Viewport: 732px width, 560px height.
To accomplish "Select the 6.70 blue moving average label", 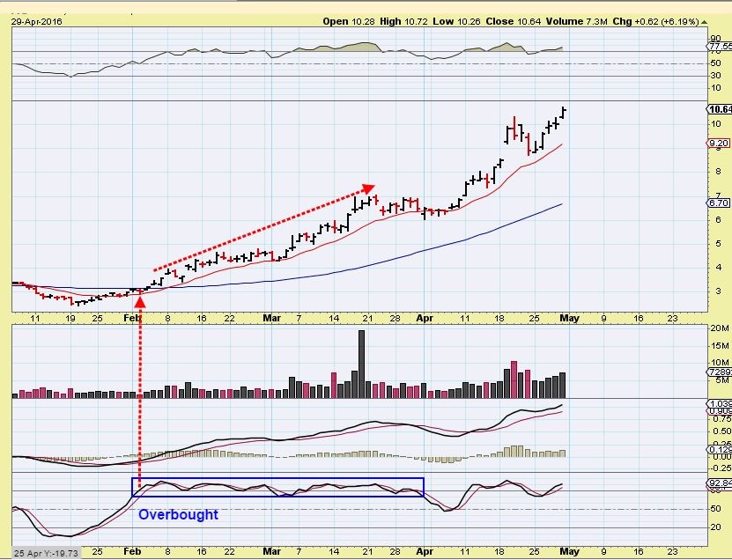I will 719,203.
